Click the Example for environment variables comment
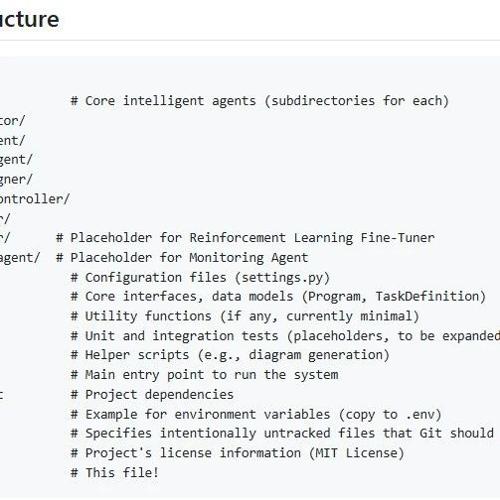This screenshot has width=500, height=500. (256, 414)
